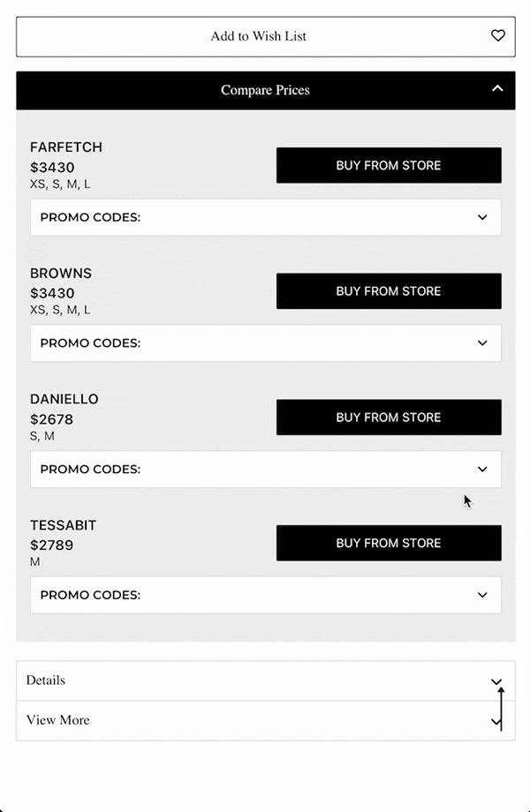Select the FARFETCH store name
The image size is (530, 812).
(x=68, y=147)
